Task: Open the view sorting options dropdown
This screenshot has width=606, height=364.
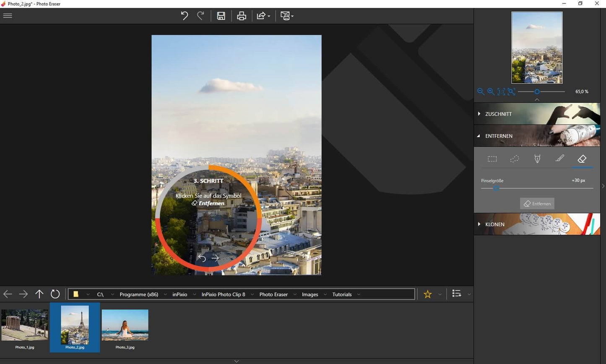Action: (469, 294)
